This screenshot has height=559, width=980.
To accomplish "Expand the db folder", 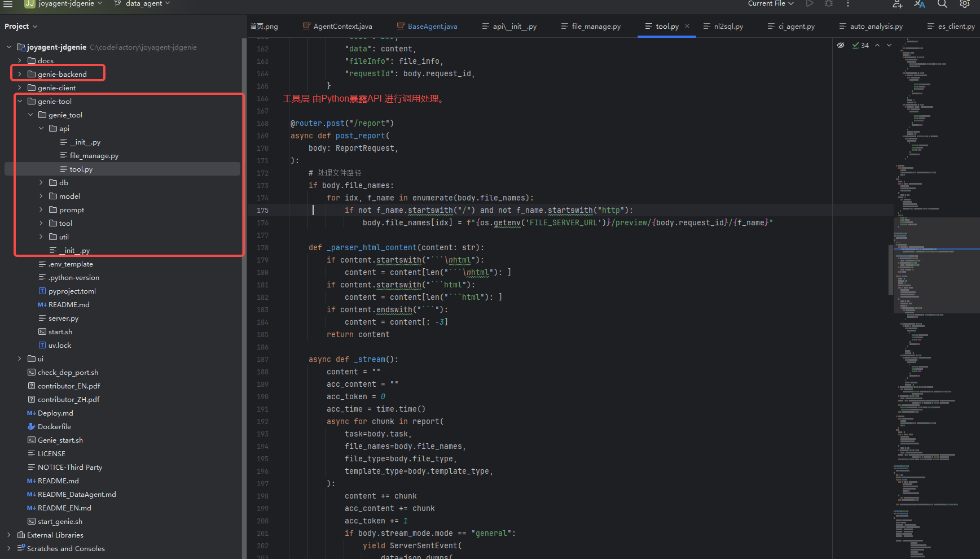I will pos(41,182).
